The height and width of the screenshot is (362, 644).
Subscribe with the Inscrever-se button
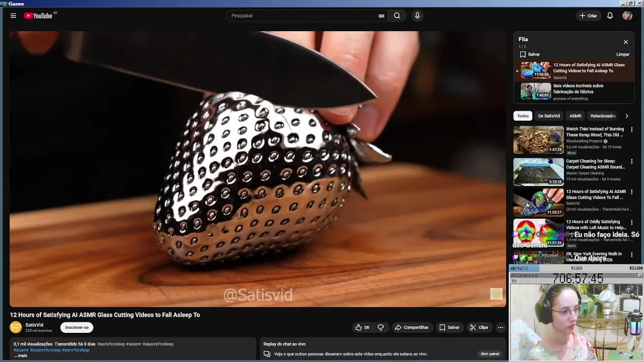(x=77, y=327)
